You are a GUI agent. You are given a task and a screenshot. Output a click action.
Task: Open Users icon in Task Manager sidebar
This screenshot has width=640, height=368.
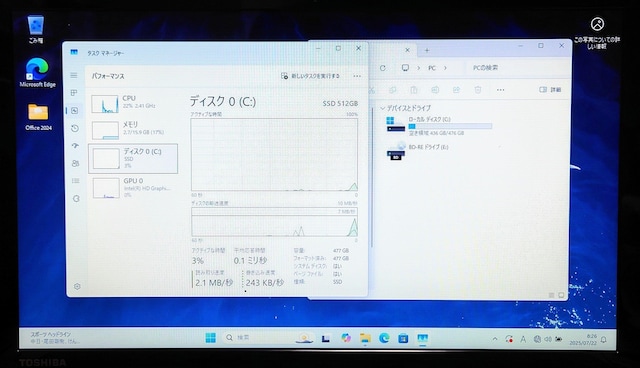(76, 163)
